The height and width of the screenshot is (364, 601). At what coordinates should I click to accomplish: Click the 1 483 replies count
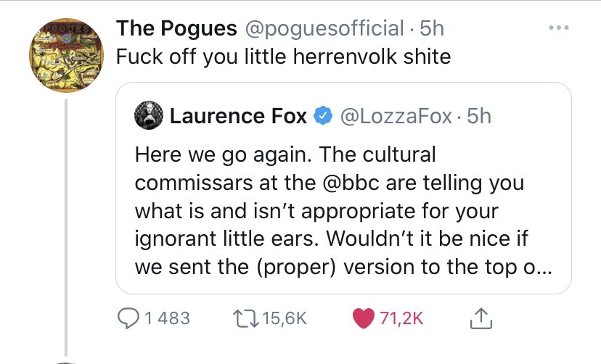point(167,318)
